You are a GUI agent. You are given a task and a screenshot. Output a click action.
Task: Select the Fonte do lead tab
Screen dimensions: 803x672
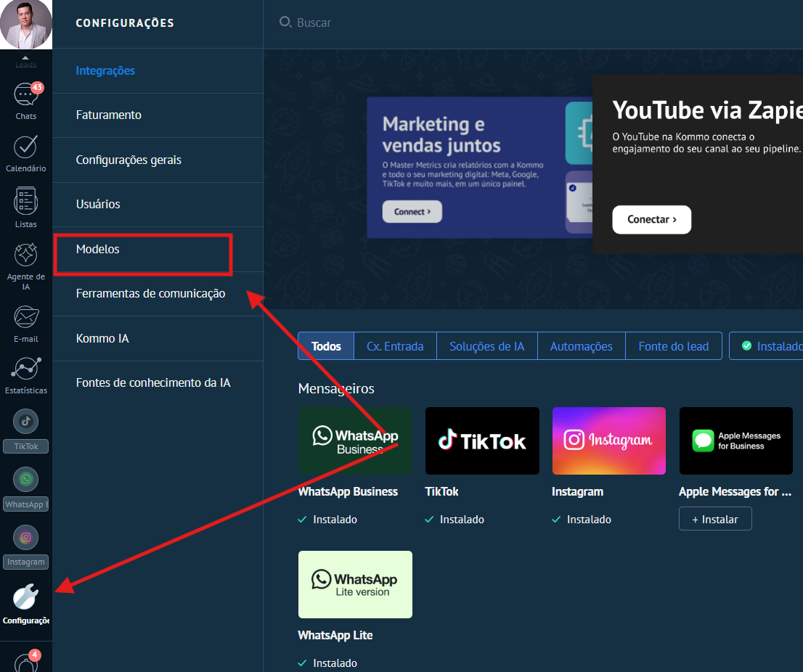pos(674,346)
